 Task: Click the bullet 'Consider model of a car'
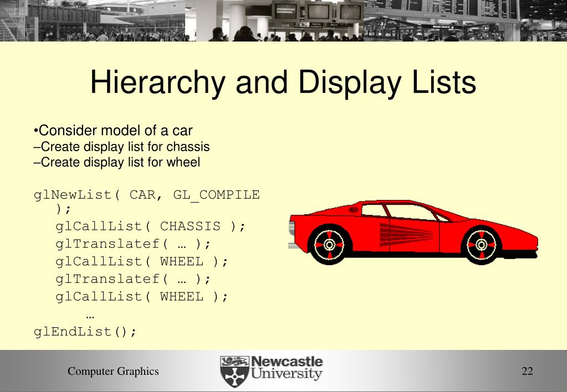(113, 131)
